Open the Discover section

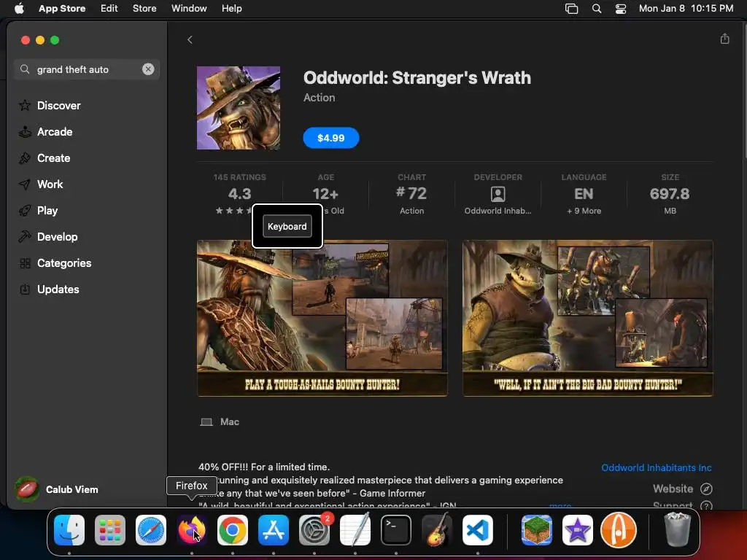[58, 105]
